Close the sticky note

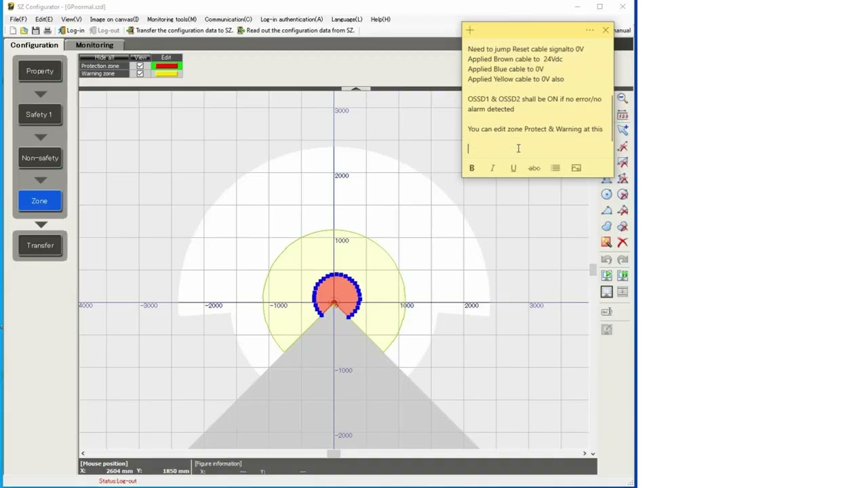[606, 30]
